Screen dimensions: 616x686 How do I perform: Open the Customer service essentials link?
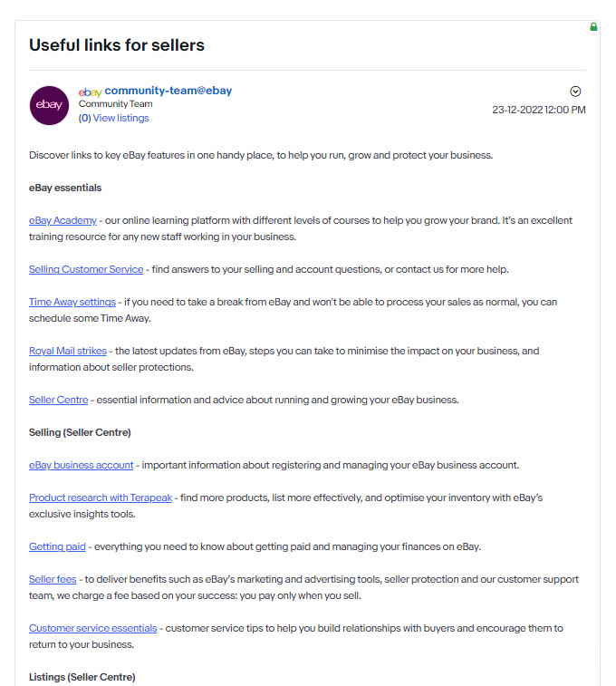(x=93, y=628)
